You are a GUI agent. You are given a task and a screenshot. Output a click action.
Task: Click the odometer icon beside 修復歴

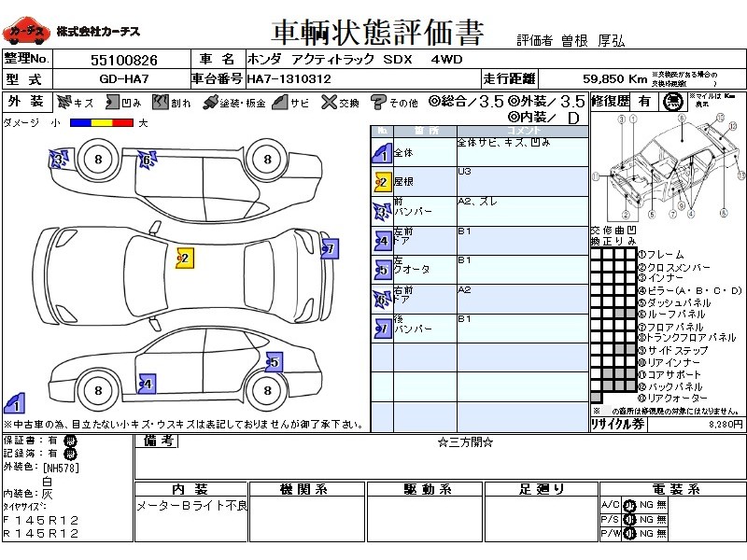click(671, 102)
